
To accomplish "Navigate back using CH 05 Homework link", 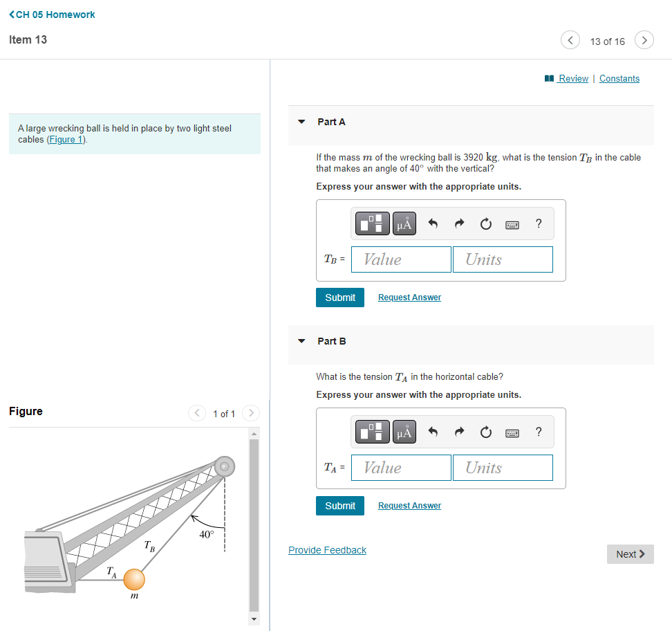I will (x=52, y=14).
